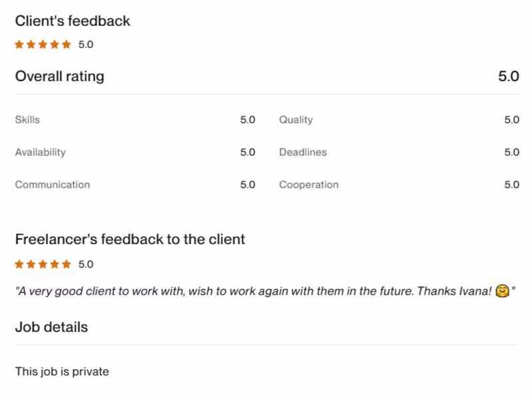Select the Client's feedback heading
This screenshot has height=399, width=532.
[72, 21]
